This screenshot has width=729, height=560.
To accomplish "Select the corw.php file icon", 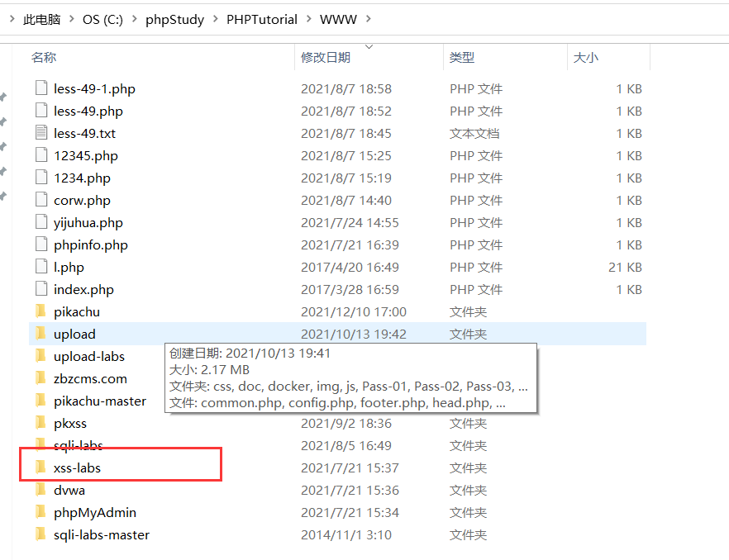I will click(x=42, y=200).
